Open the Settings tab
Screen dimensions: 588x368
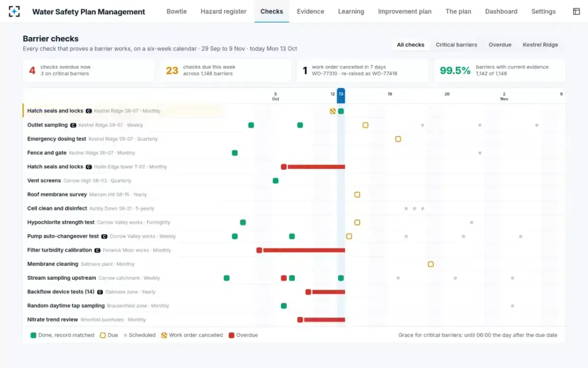[543, 11]
